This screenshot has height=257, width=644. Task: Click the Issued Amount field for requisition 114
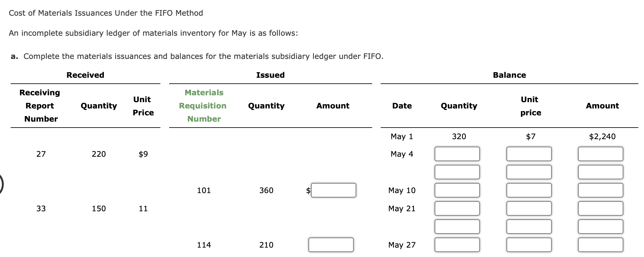click(x=331, y=245)
